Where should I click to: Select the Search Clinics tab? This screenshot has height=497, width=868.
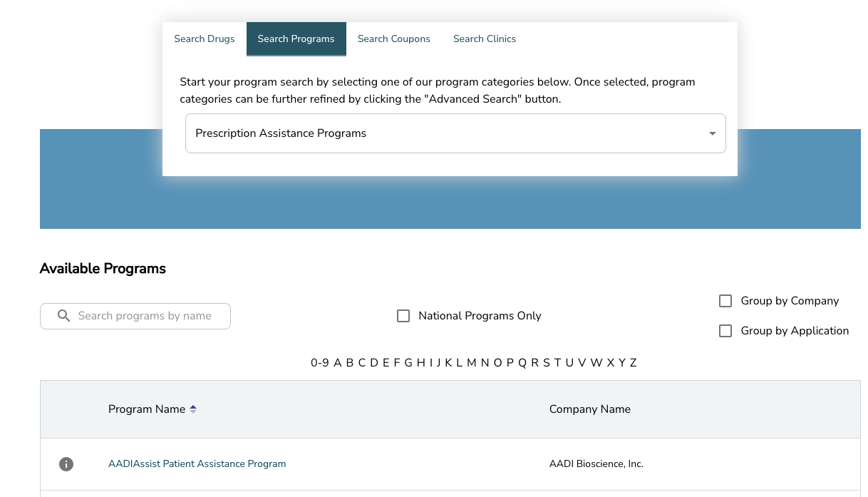485,39
